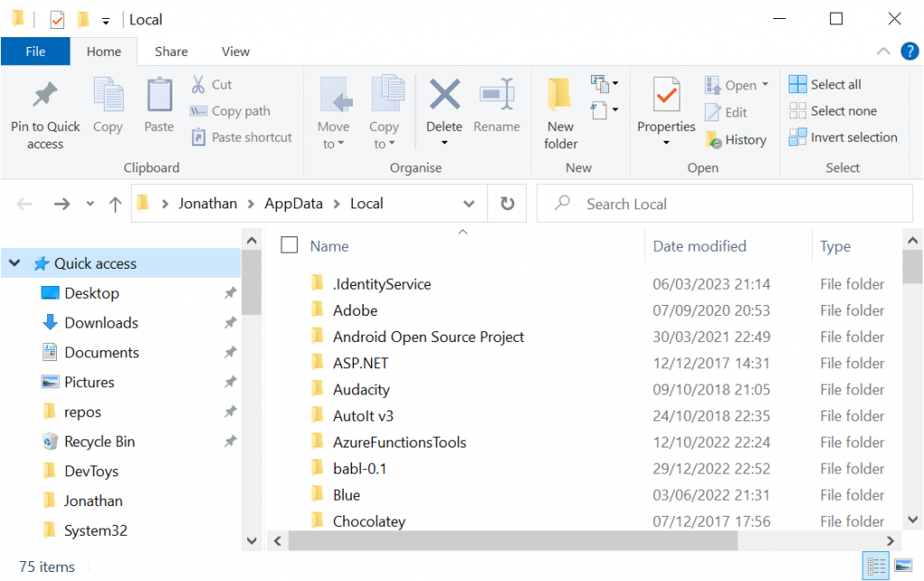The width and height of the screenshot is (924, 581).
Task: Open Documents in Quick access
Action: (x=101, y=353)
